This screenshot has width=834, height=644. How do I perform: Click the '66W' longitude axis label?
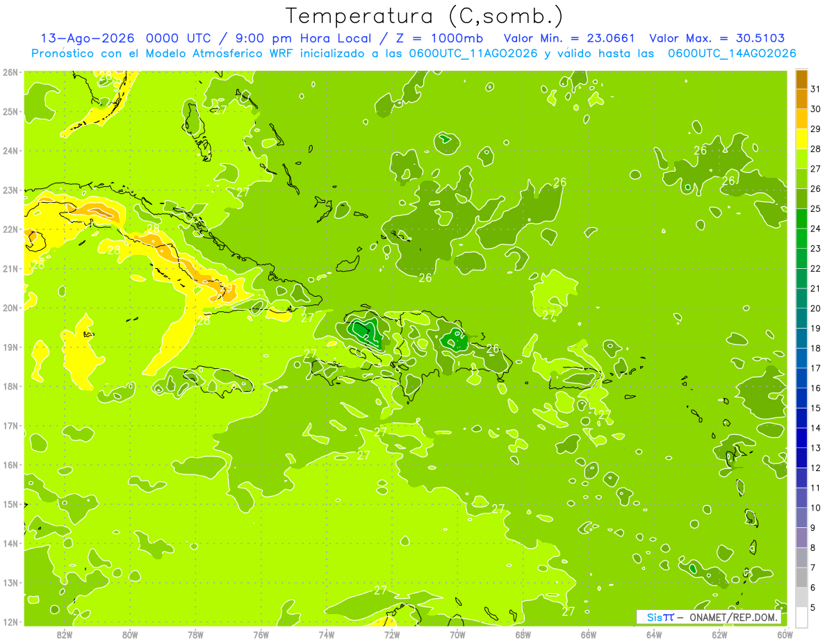[x=589, y=634]
